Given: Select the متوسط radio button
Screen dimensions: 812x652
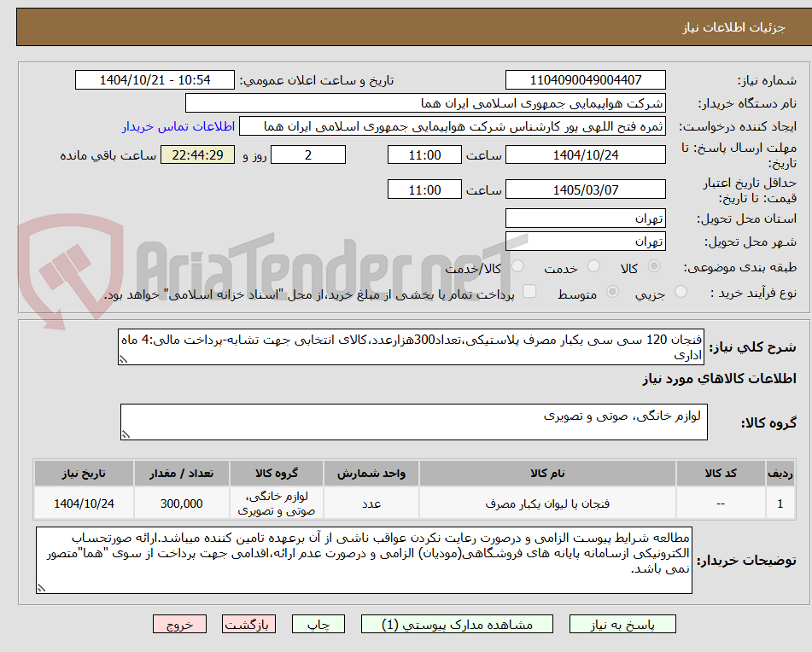Looking at the screenshot, I should click(x=611, y=292).
